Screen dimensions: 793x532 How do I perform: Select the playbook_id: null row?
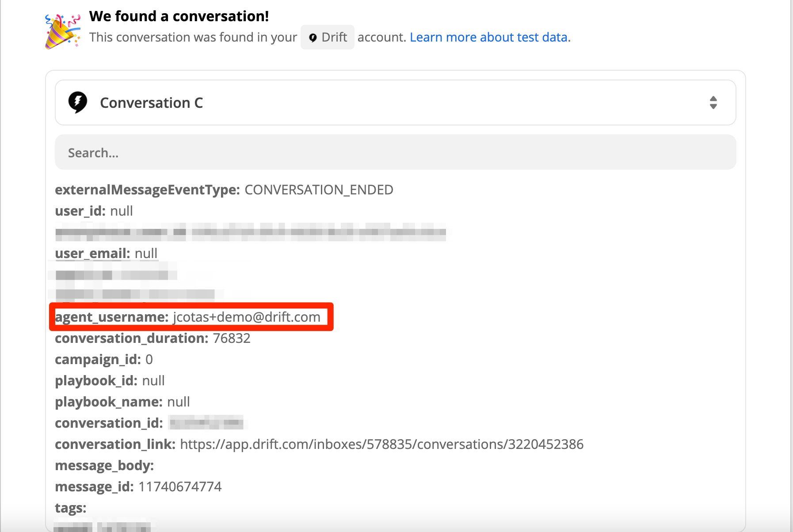110,380
